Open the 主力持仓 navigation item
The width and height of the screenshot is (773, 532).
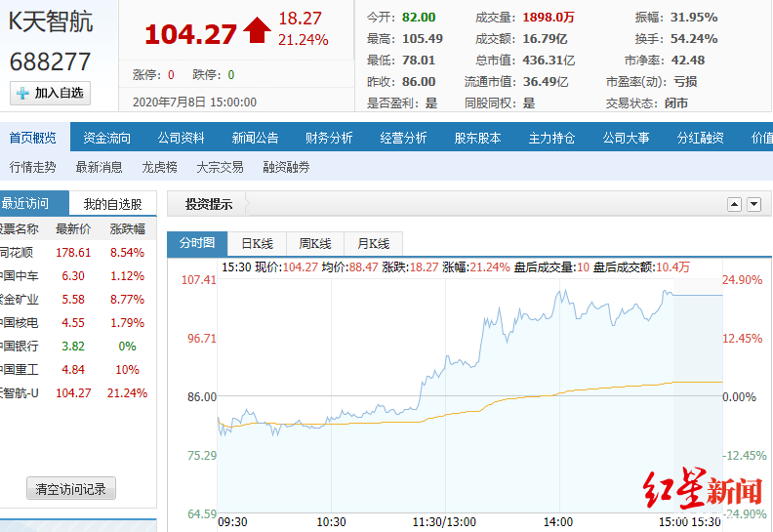click(x=551, y=138)
